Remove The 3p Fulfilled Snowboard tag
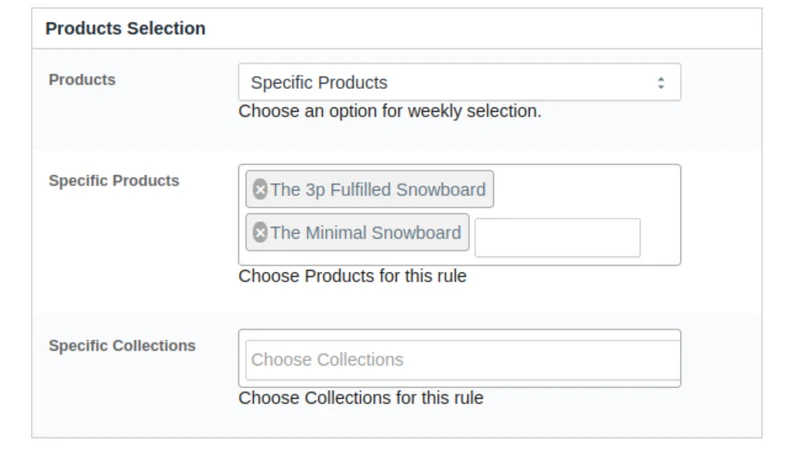This screenshot has height=450, width=800. pos(260,189)
